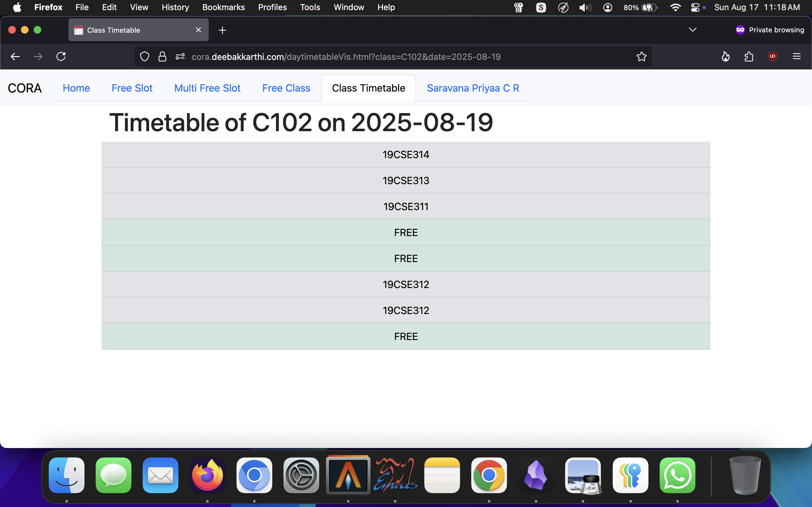Bookmark this page with the star icon
The width and height of the screenshot is (812, 507).
tap(641, 57)
